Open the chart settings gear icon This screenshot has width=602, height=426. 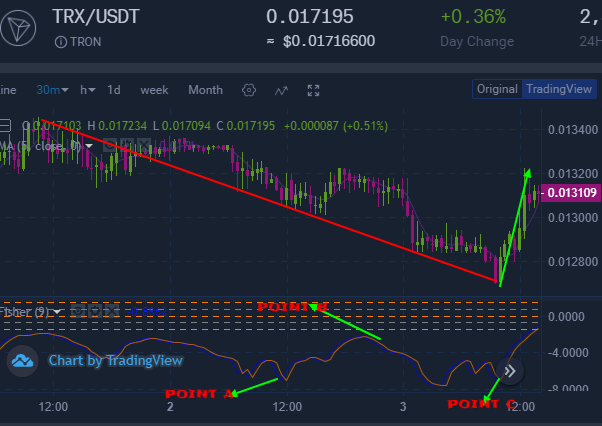pyautogui.click(x=249, y=91)
